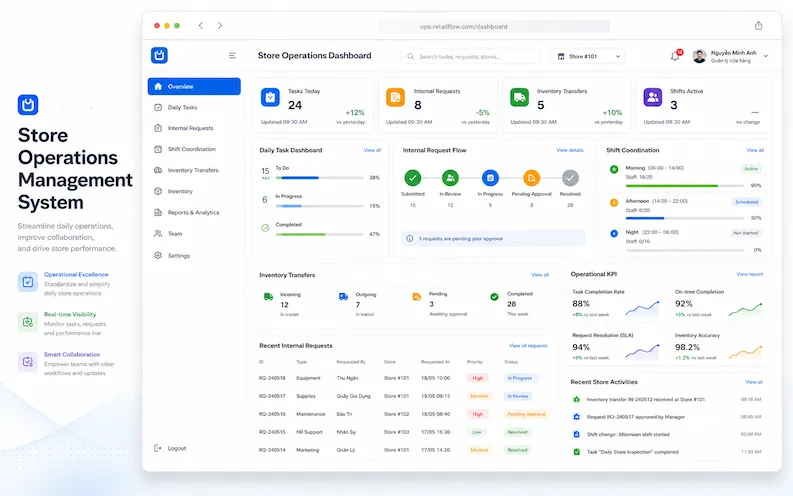
Task: Select the Submitted checkmark step circle
Action: [413, 177]
